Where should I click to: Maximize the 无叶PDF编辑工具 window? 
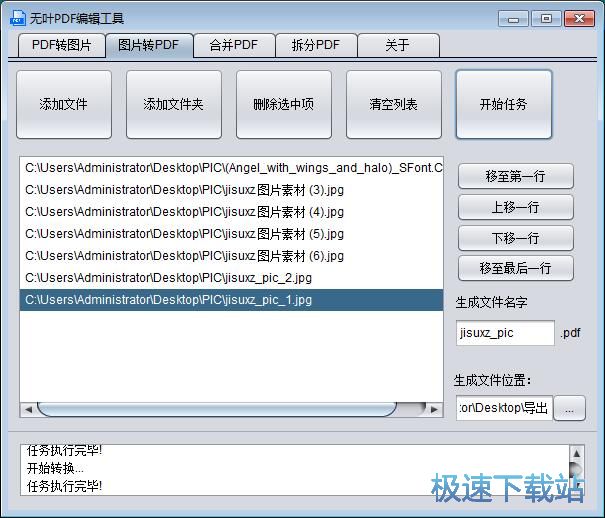[x=546, y=19]
